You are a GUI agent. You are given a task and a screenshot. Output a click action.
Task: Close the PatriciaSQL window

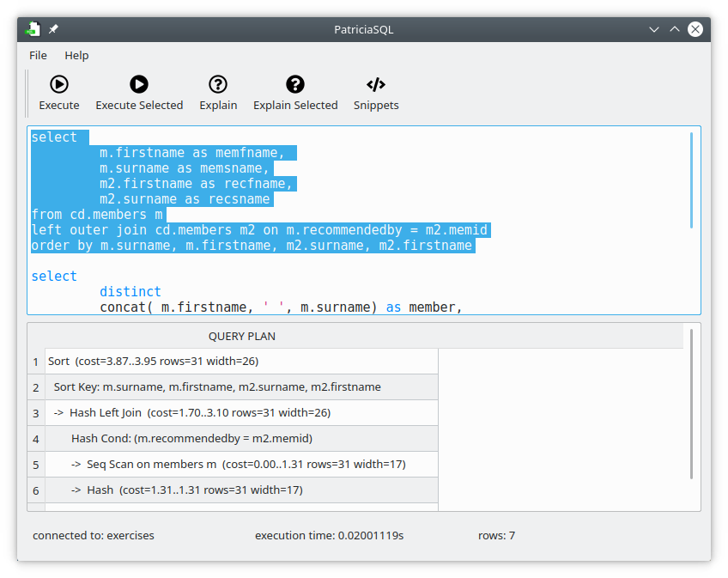(x=695, y=29)
